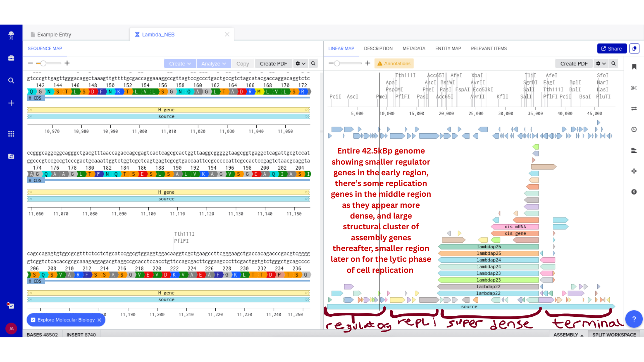Click the plus create icon in left sidebar
644x362 pixels.
click(11, 103)
